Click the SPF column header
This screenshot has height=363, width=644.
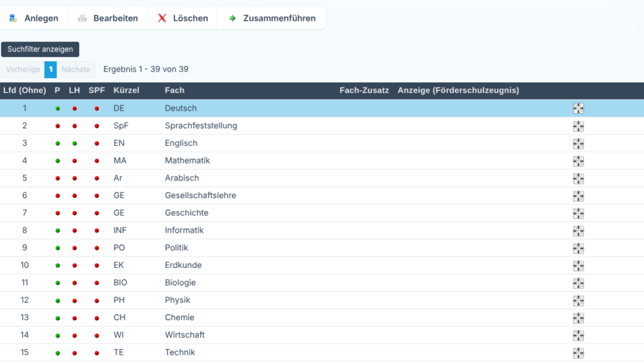(97, 91)
